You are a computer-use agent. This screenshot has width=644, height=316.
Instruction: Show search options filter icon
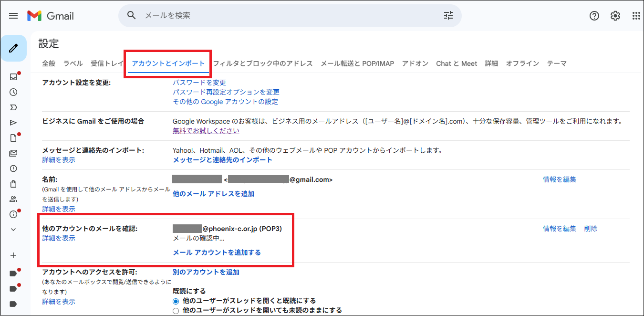tap(448, 16)
